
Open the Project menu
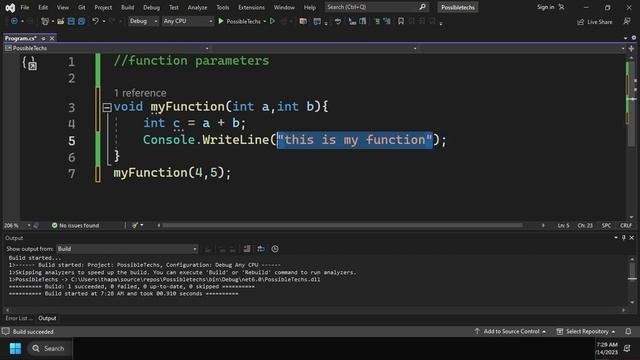(103, 7)
